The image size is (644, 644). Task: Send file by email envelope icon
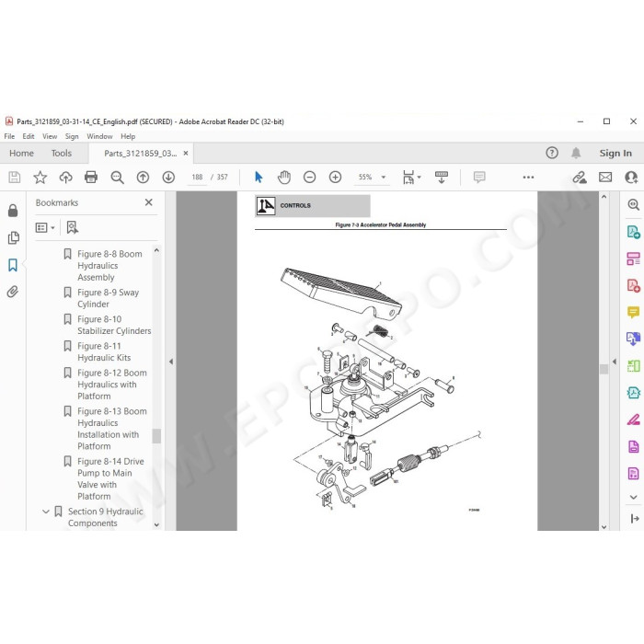pyautogui.click(x=605, y=177)
